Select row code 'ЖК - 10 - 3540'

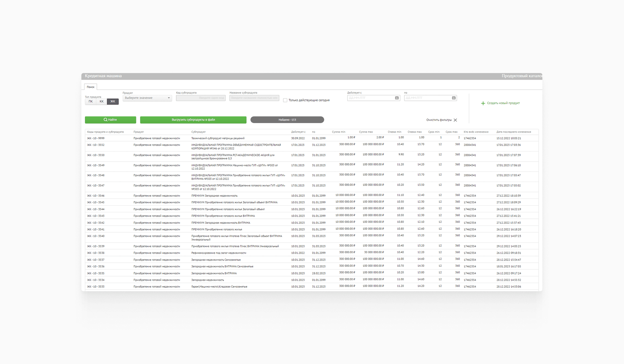96,236
